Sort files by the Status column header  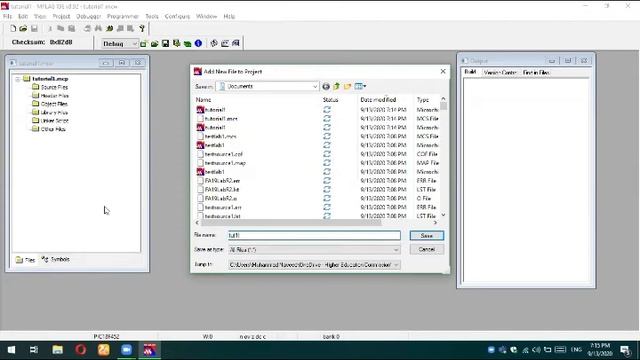click(331, 100)
